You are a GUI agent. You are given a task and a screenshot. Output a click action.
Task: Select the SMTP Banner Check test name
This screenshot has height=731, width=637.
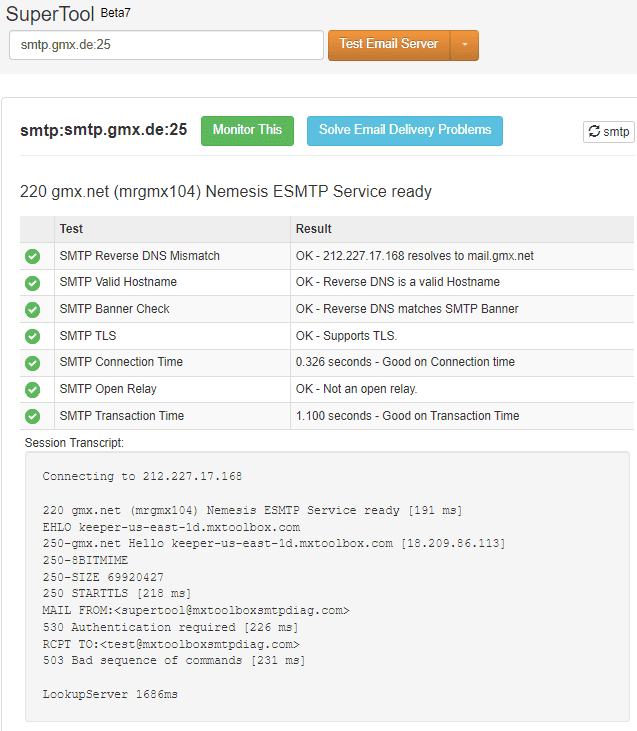pos(114,309)
